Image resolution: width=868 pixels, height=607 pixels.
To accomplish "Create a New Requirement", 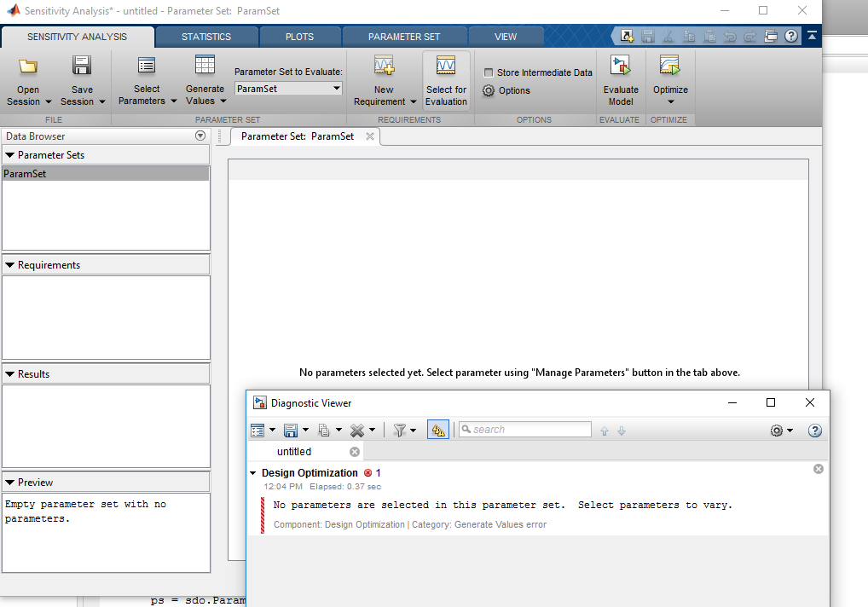I will tap(384, 67).
